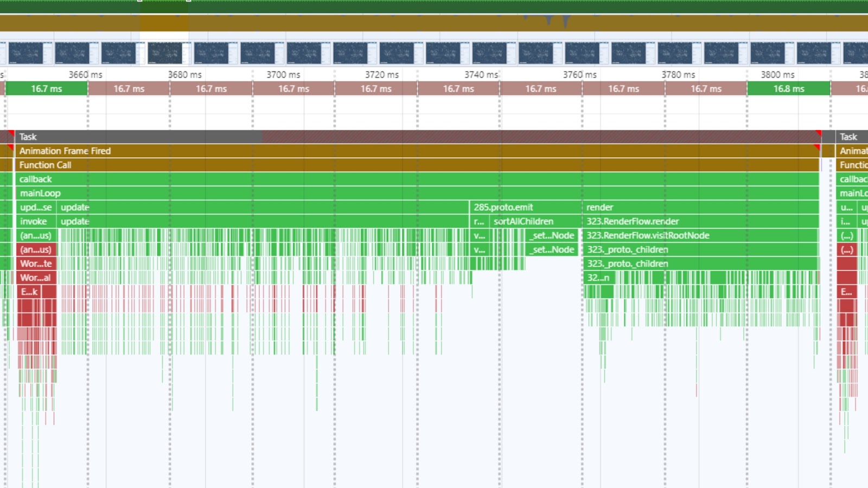Grab the left handle of the overview selection window
Image resolution: width=868 pixels, height=488 pixels.
(140, 1)
